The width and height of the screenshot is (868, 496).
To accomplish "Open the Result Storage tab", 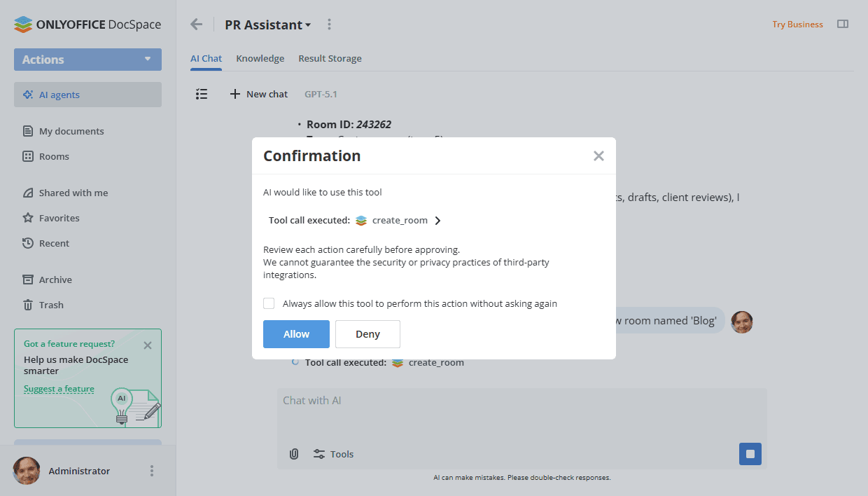I will coord(330,58).
